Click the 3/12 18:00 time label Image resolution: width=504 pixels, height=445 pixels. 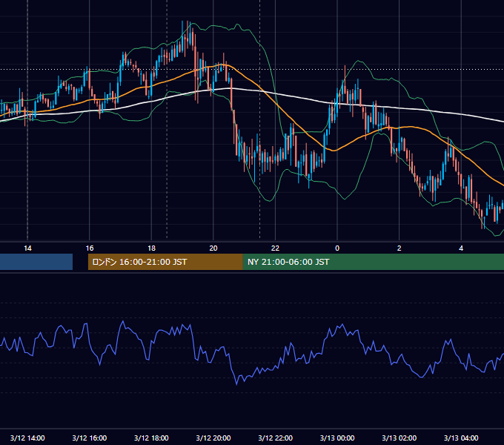[151, 438]
